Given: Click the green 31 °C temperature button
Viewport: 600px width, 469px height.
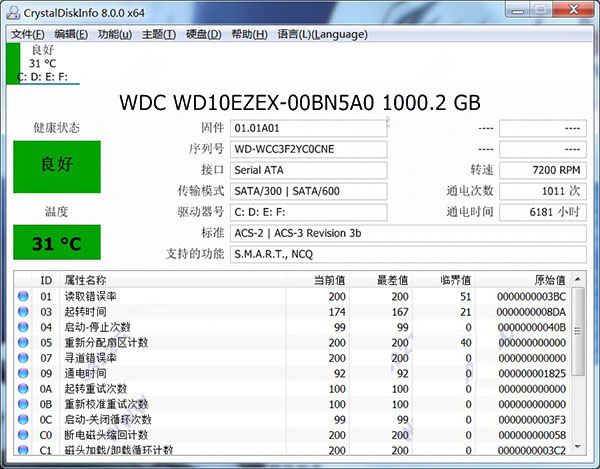Looking at the screenshot, I should (x=57, y=242).
